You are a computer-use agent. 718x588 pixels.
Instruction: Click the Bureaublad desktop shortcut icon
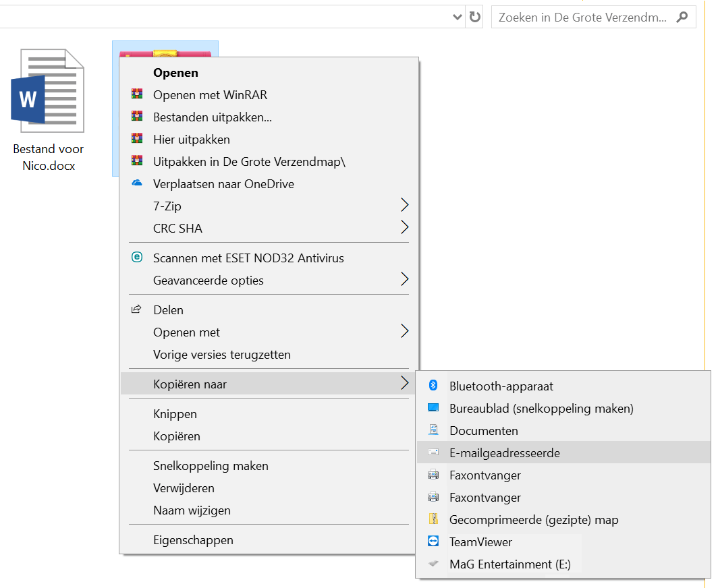(x=434, y=409)
